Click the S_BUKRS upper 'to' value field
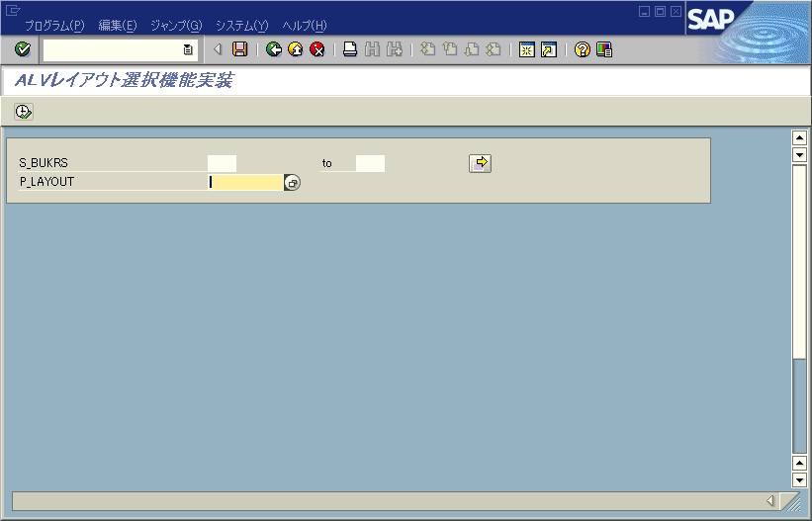 tap(370, 163)
